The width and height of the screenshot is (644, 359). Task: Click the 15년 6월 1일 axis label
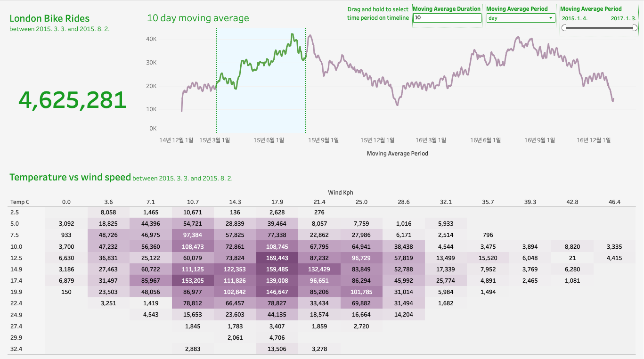[269, 140]
